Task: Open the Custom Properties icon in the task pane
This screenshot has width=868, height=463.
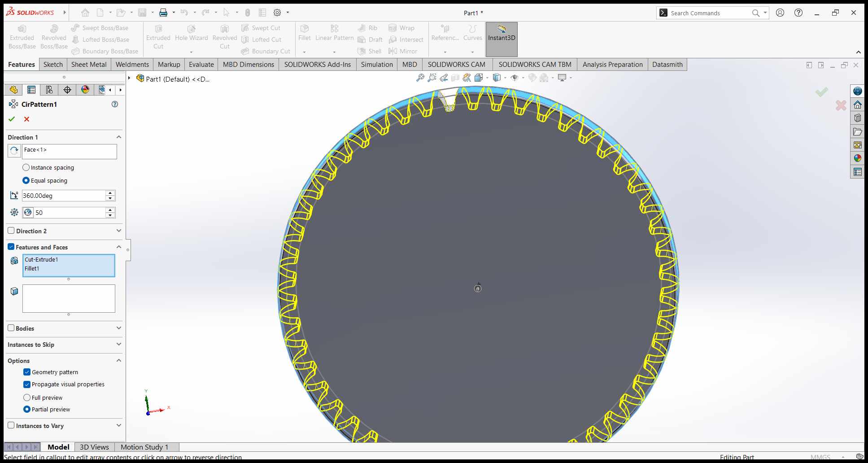Action: point(858,172)
